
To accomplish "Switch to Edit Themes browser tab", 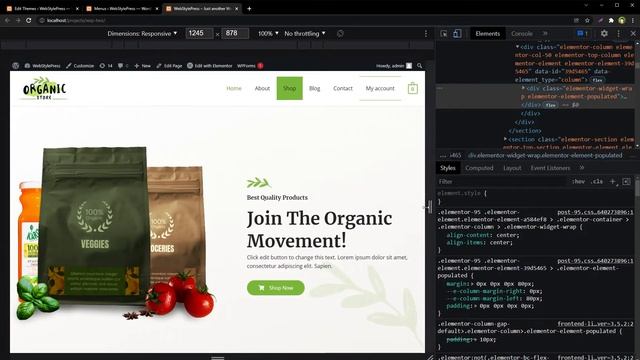I will tap(42, 9).
